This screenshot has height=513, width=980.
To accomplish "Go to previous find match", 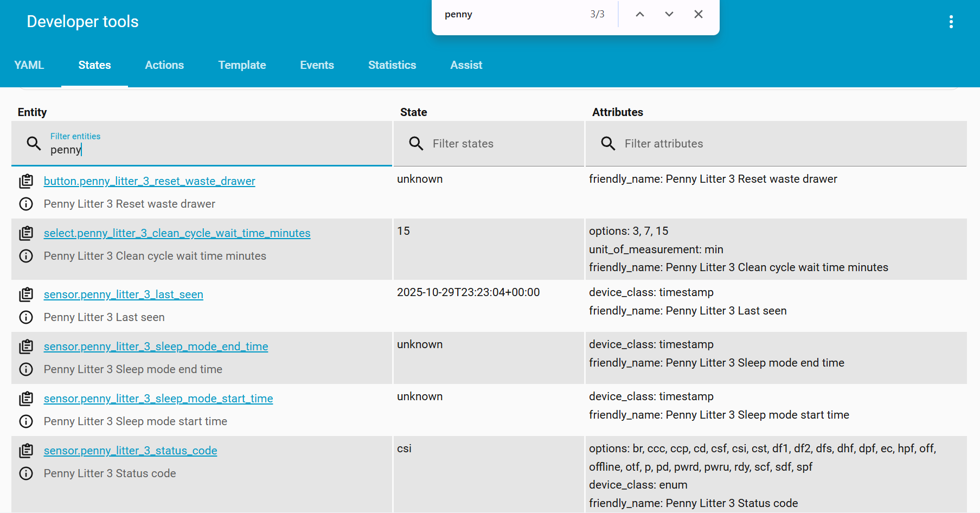I will pos(640,15).
